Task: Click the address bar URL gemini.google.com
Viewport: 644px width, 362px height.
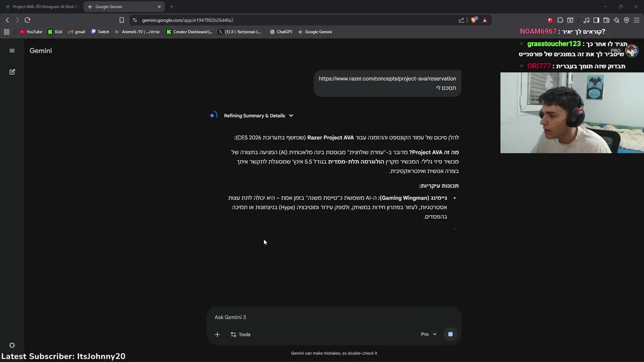Action: (x=187, y=20)
